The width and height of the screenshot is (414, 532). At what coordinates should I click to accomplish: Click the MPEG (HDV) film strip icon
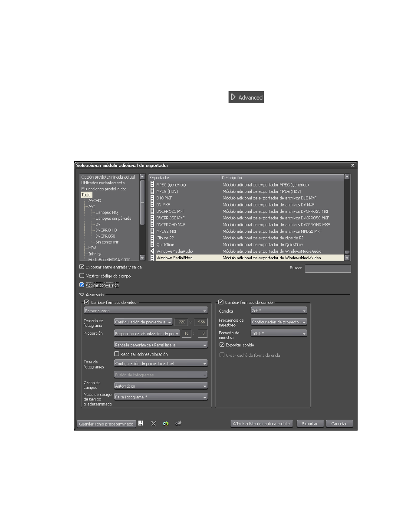tap(152, 191)
